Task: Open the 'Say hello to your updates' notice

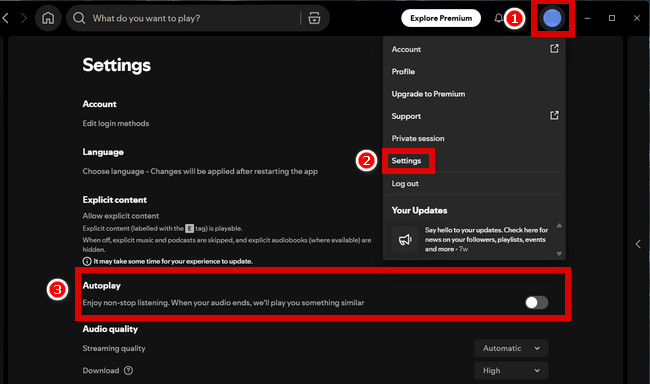Action: pos(486,239)
